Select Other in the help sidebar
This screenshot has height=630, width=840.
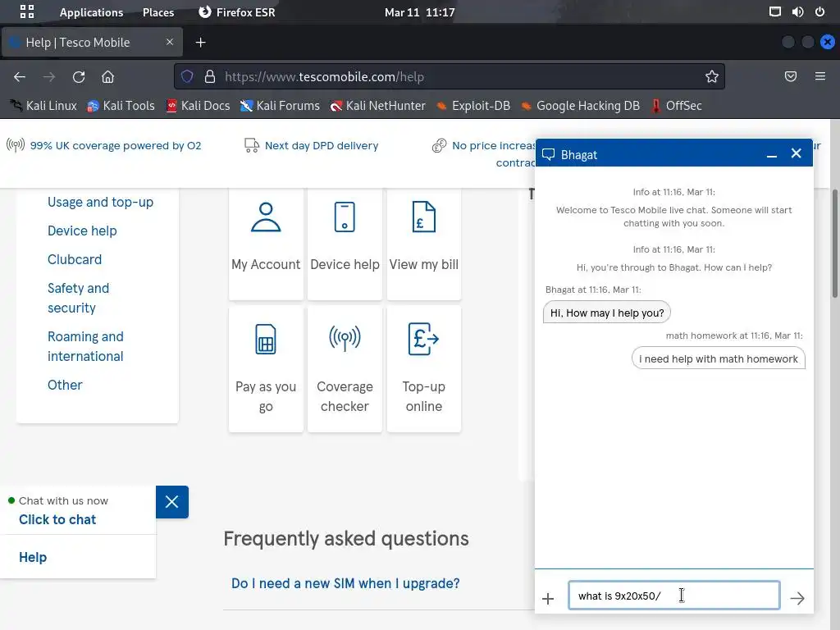(65, 386)
